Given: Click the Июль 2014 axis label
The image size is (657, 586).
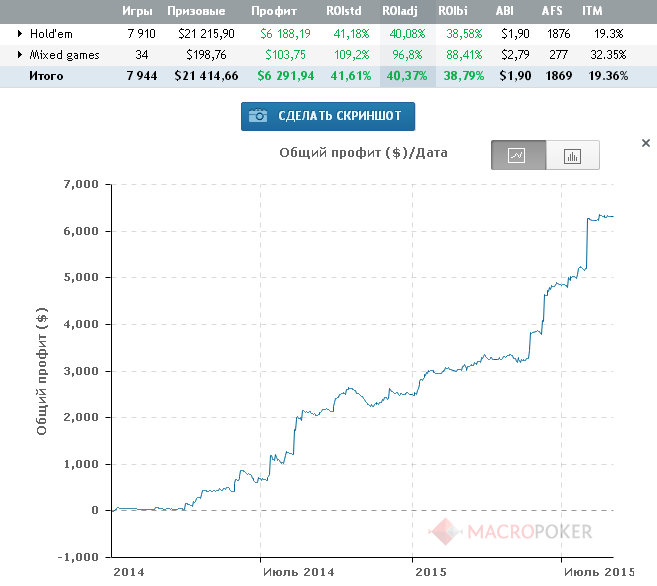Looking at the screenshot, I should pyautogui.click(x=299, y=572).
